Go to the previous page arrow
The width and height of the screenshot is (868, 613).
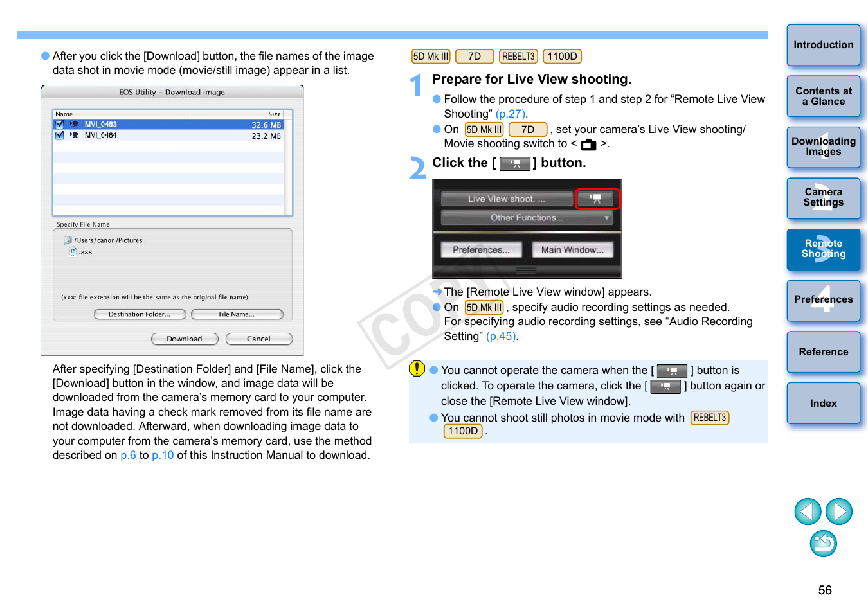[x=808, y=511]
